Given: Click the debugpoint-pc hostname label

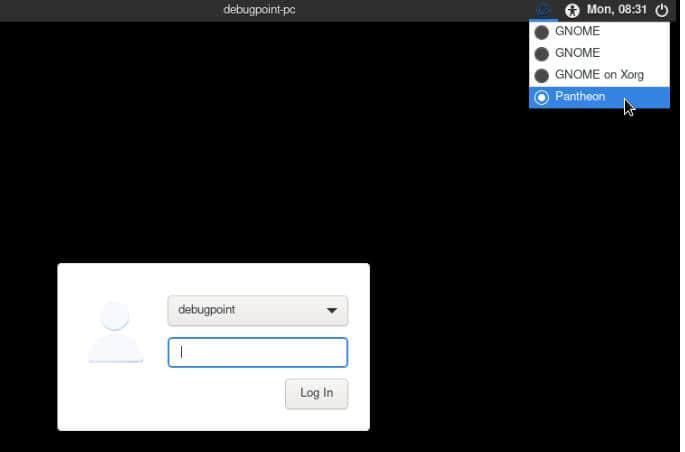Looking at the screenshot, I should tap(259, 10).
